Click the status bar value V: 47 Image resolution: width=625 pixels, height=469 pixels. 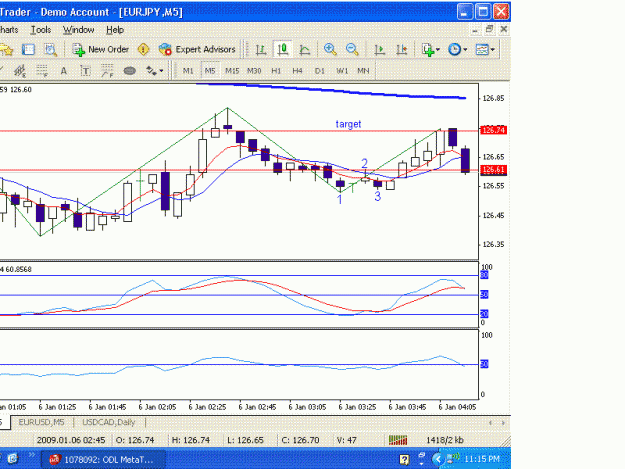346,440
